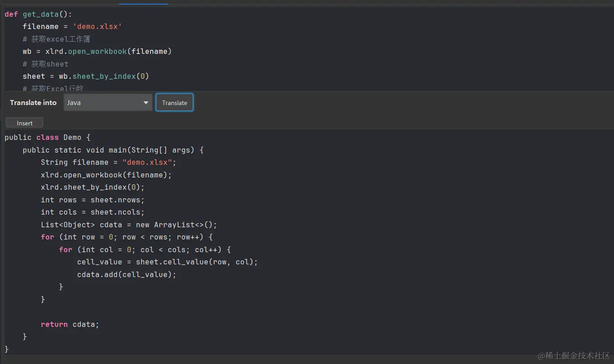Click the List<Object> cdata declaration line

pyautogui.click(x=129, y=225)
